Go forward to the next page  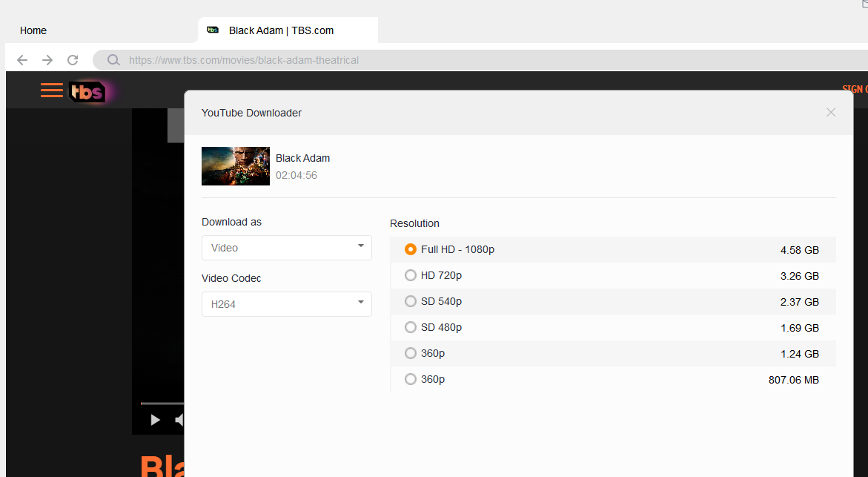pos(47,60)
